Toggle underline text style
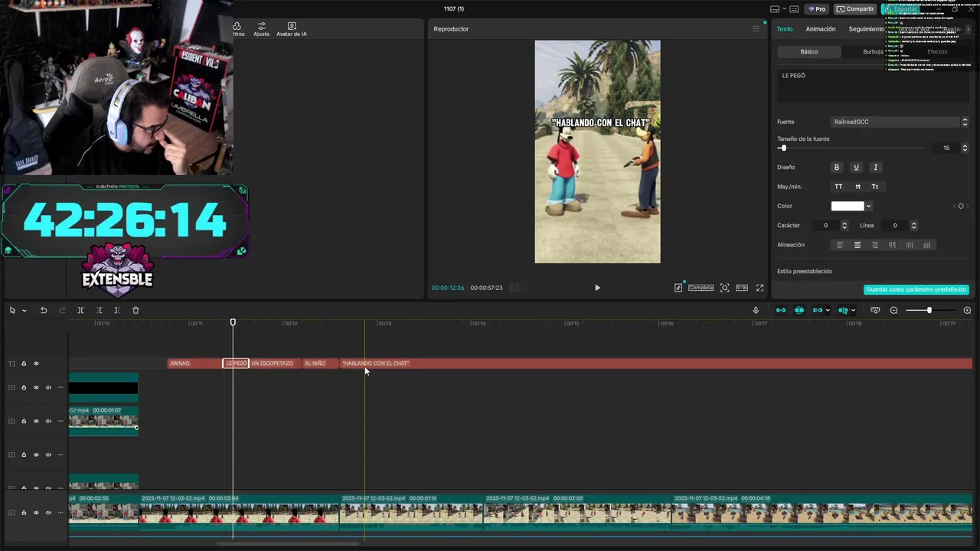The width and height of the screenshot is (980, 551). click(x=856, y=168)
